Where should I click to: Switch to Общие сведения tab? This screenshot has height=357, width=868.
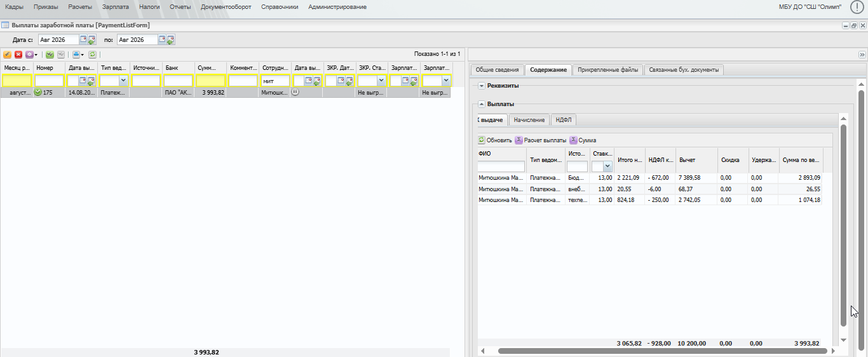pos(498,70)
